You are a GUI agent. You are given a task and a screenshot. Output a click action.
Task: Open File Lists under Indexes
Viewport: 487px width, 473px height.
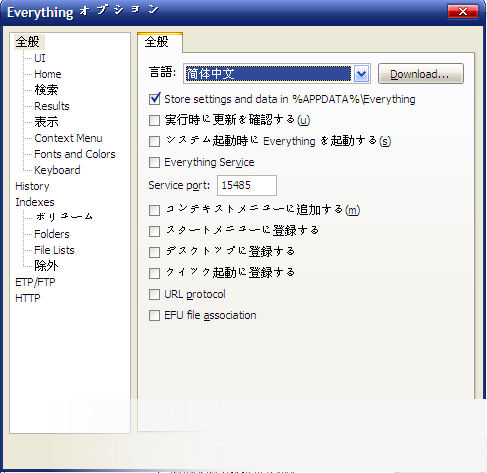click(54, 250)
